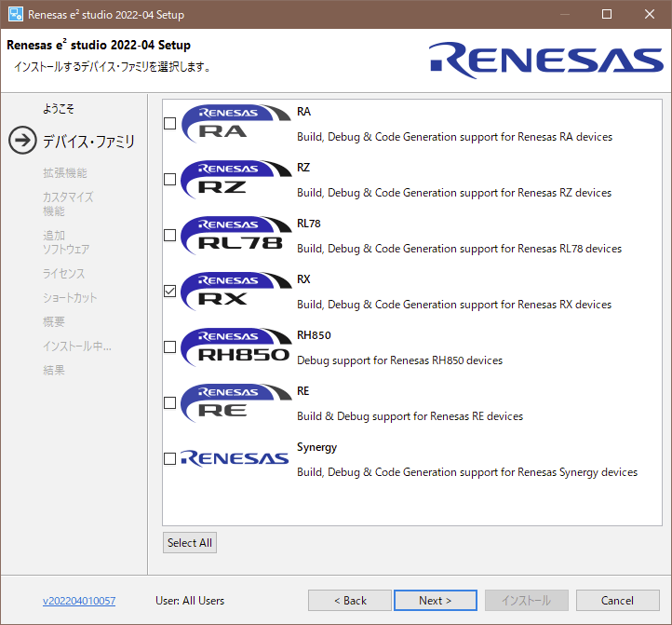Select the ライセンス step
This screenshot has width=672, height=625.
(x=63, y=273)
